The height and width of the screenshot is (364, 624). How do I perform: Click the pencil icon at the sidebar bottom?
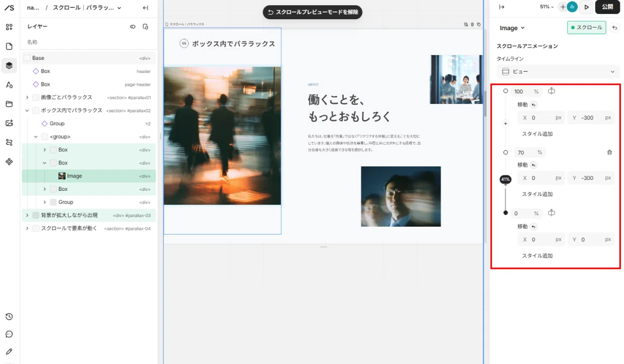point(9,352)
